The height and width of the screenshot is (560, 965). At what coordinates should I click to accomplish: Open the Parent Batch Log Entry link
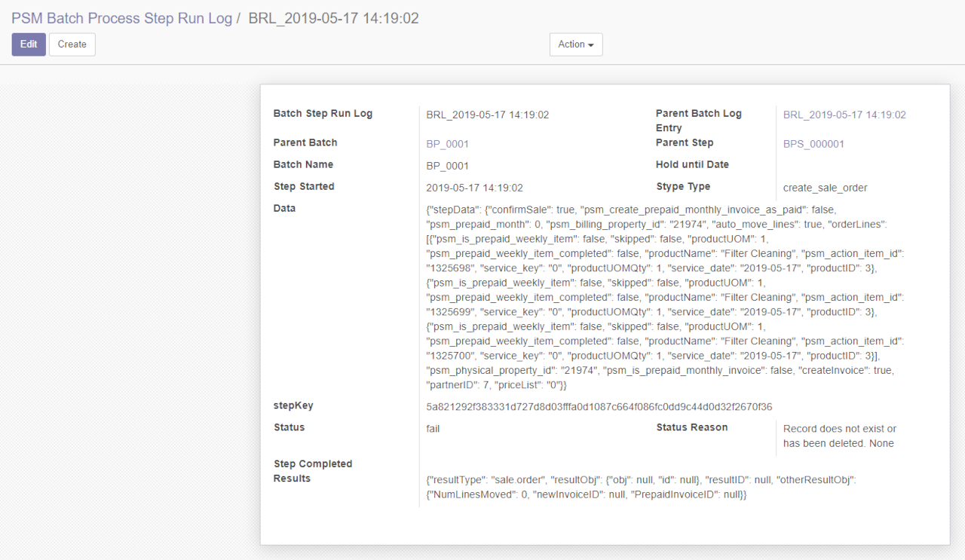pyautogui.click(x=844, y=115)
